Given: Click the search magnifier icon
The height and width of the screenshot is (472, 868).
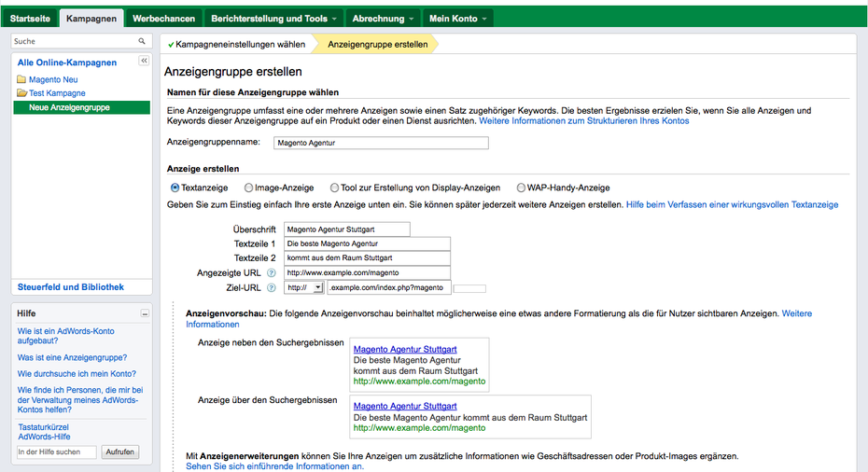Looking at the screenshot, I should pyautogui.click(x=142, y=41).
